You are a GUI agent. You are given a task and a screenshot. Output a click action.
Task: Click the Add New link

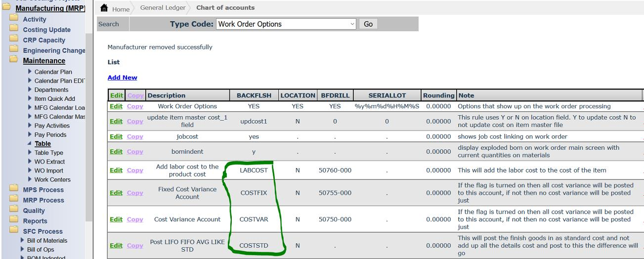click(122, 78)
